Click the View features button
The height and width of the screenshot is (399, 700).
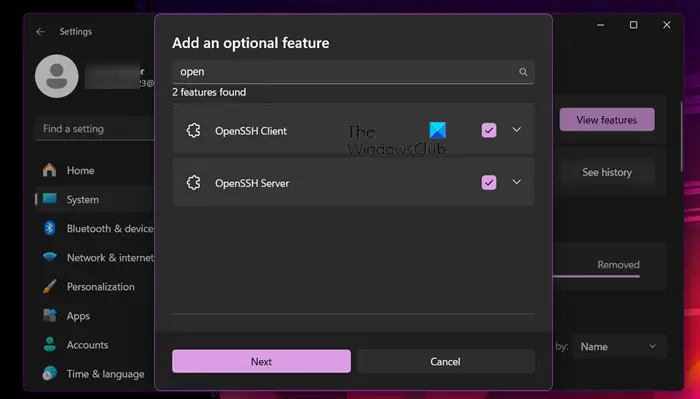607,120
